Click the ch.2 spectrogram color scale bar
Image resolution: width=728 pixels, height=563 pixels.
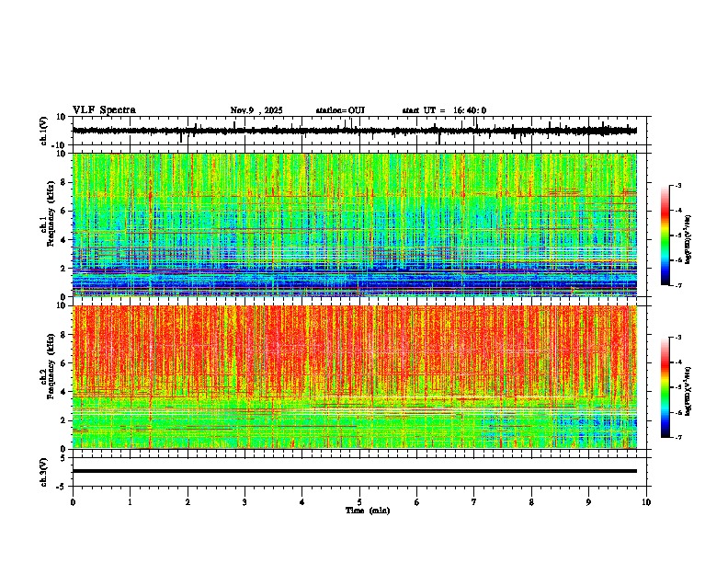tap(665, 387)
